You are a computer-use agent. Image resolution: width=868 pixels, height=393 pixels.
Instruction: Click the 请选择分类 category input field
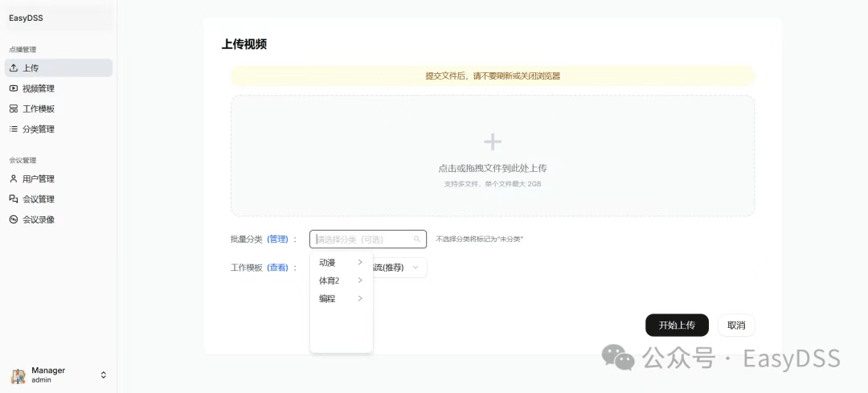point(368,239)
